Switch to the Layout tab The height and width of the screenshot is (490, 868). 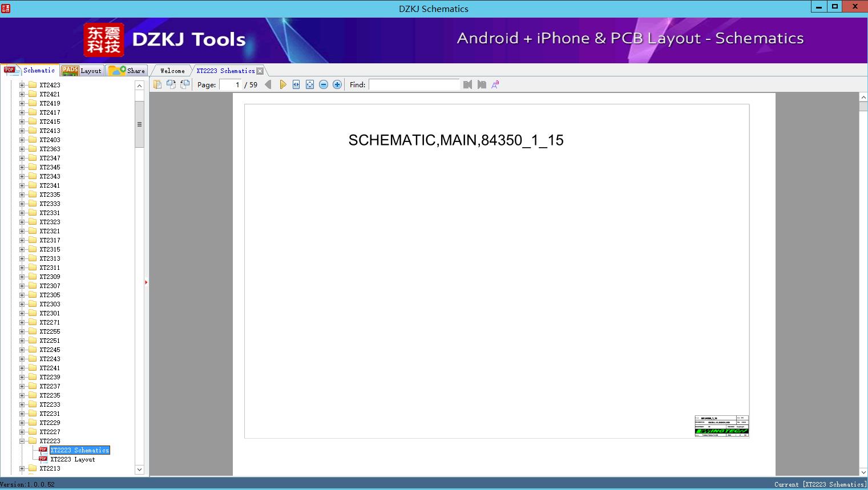click(82, 71)
